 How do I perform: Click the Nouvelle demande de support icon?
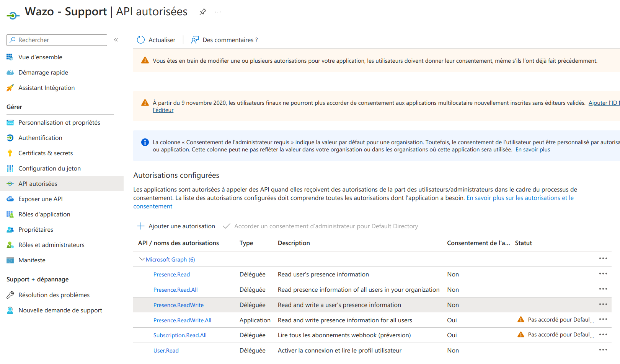10,310
